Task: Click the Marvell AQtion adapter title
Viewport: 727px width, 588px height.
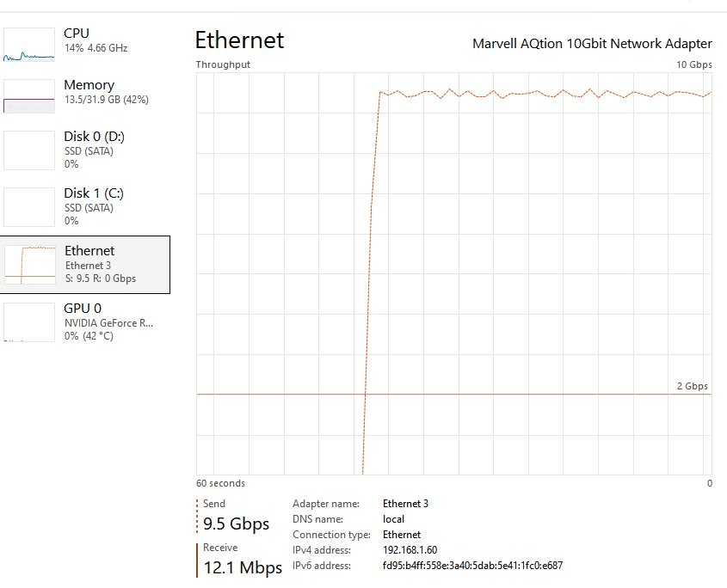Action: pyautogui.click(x=592, y=44)
